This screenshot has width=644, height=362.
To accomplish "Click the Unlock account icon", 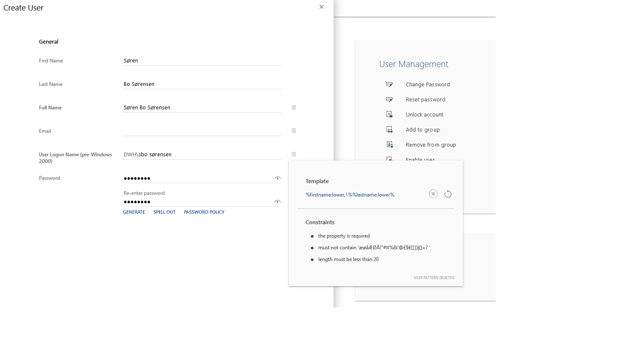I will (x=390, y=114).
